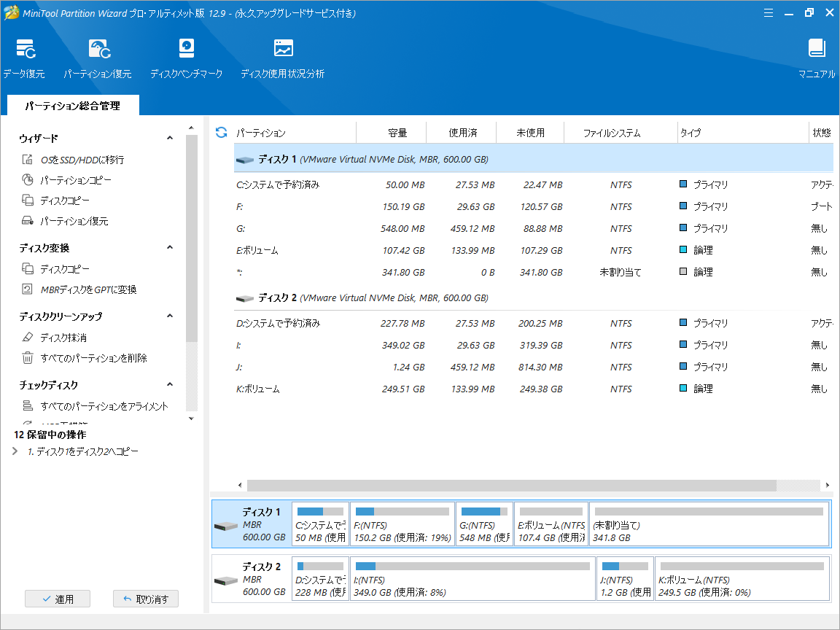Select the G: partition row

tap(534, 229)
